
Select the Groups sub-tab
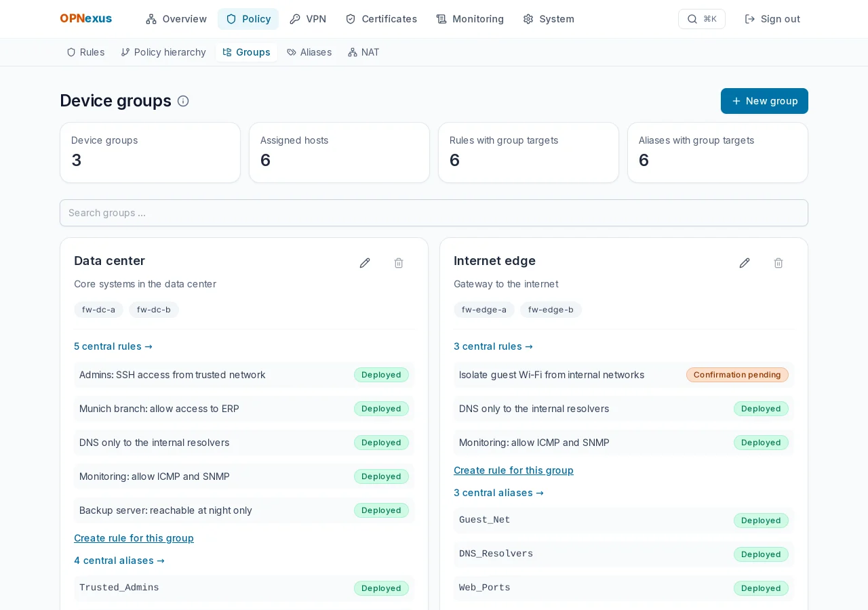pyautogui.click(x=247, y=52)
